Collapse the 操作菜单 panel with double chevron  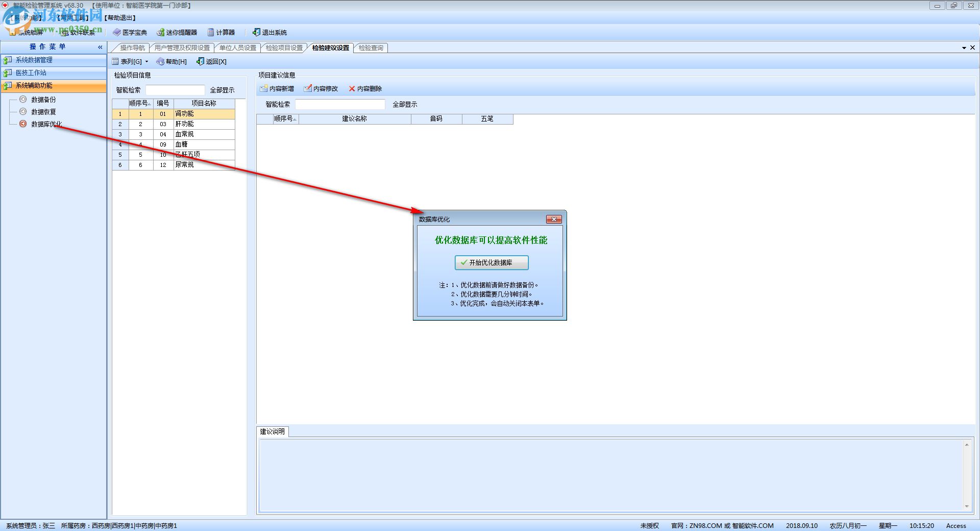(100, 47)
